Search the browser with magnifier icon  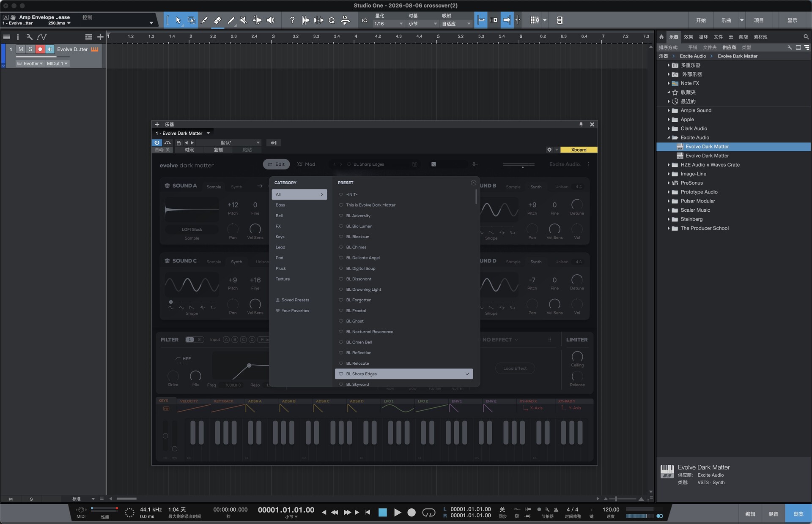pyautogui.click(x=806, y=37)
